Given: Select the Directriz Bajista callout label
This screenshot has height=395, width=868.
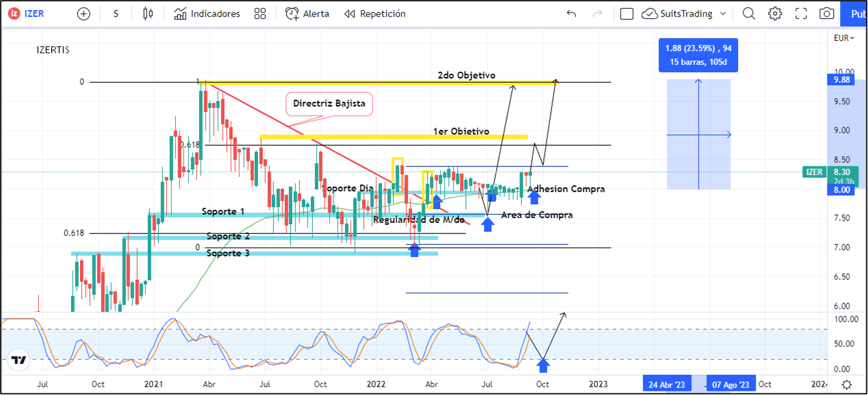Looking at the screenshot, I should 329,103.
